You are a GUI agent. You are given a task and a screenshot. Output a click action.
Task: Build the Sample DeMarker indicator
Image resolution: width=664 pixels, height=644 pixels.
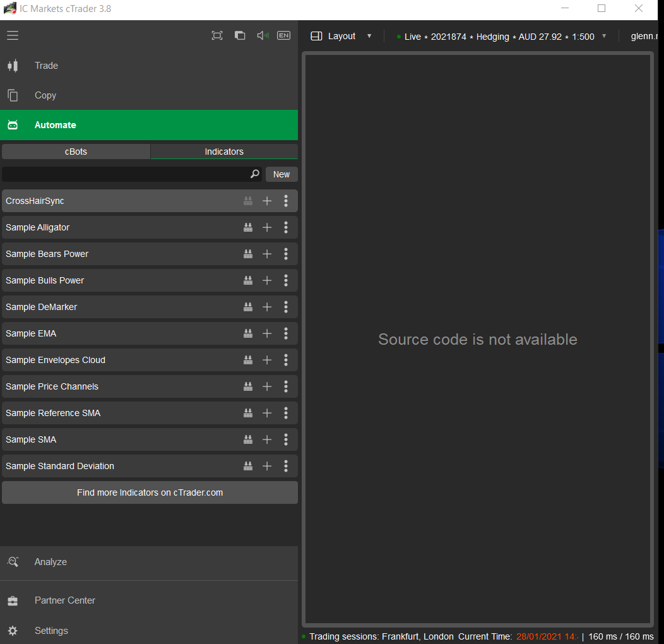(248, 307)
